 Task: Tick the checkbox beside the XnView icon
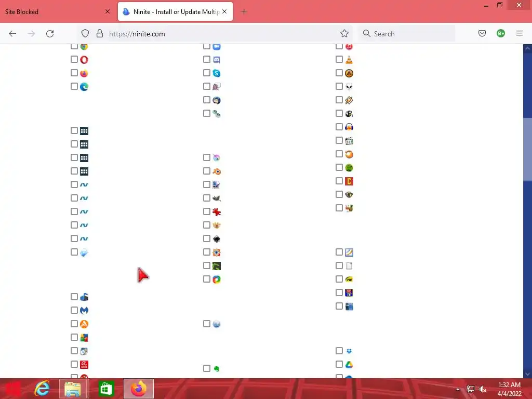[x=207, y=225]
